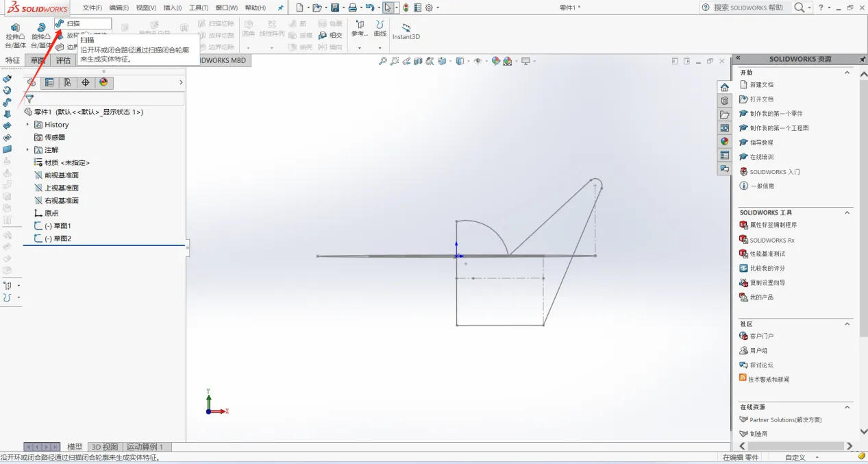Viewport: 868px width, 464px height.
Task: Click the Undo icon
Action: pos(370,8)
